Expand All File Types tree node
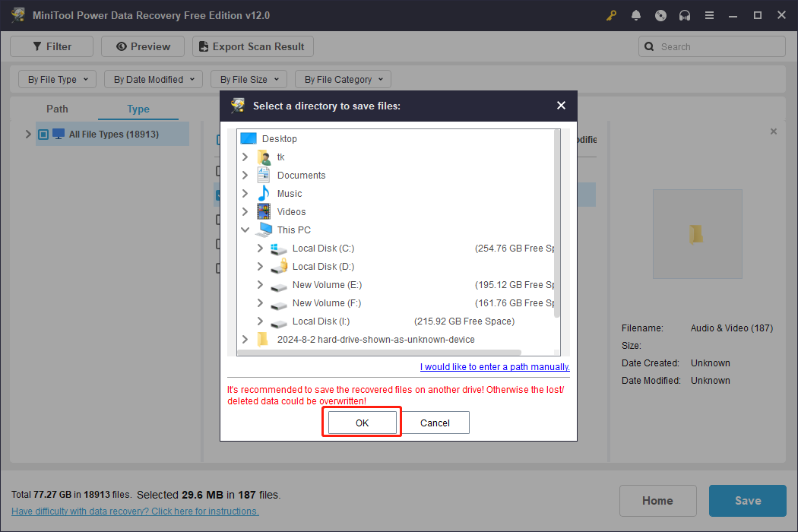This screenshot has width=798, height=532. [28, 135]
